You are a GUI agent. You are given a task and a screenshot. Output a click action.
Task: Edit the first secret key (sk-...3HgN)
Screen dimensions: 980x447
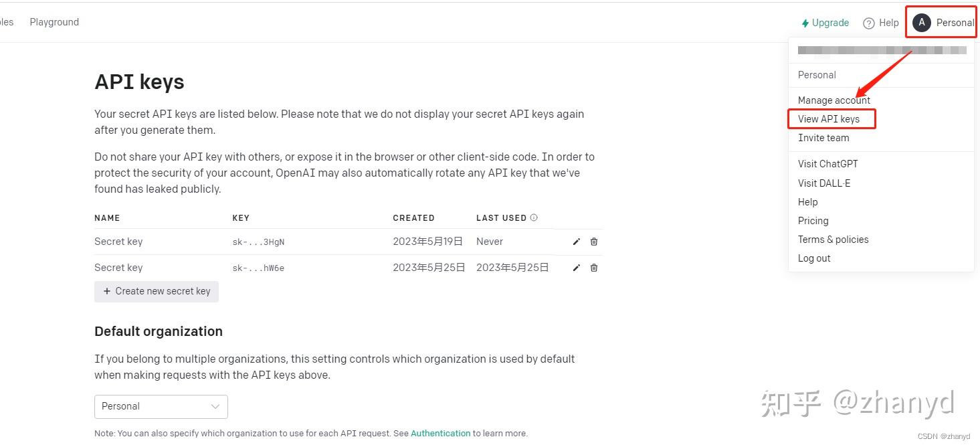pos(577,242)
